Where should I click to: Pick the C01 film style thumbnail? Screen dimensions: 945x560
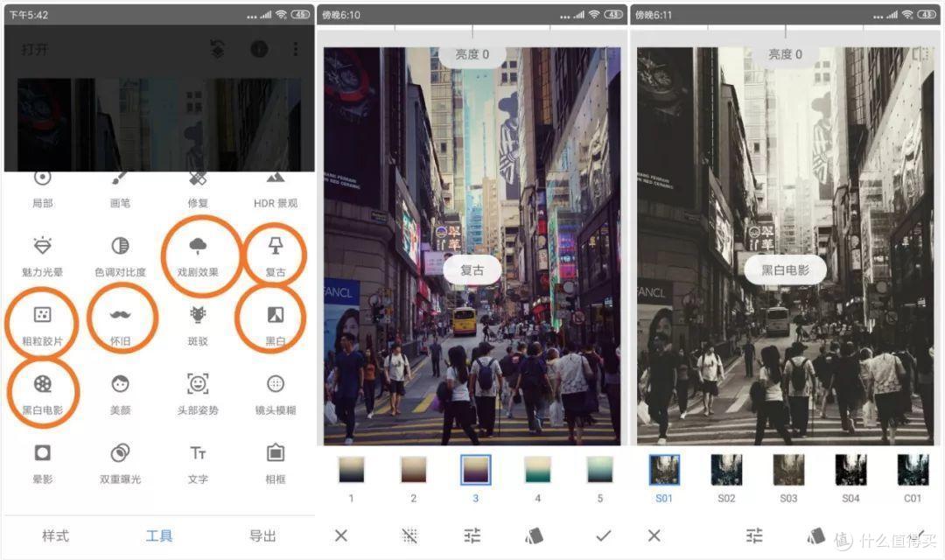pyautogui.click(x=913, y=471)
